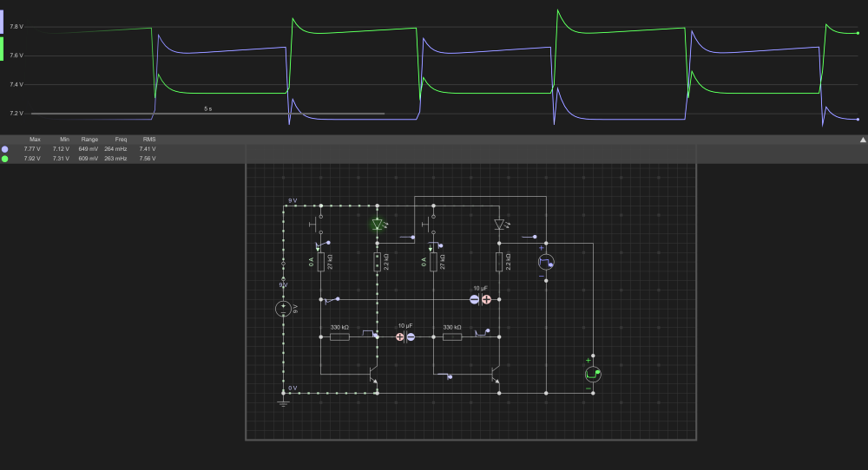Click the green signal color dot
This screenshot has width=868, height=470.
5,159
